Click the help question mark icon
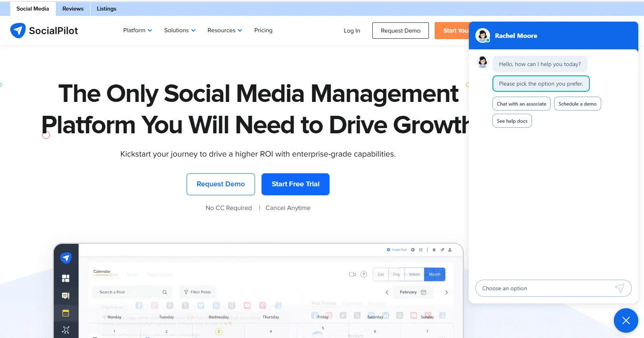The width and height of the screenshot is (644, 338). click(364, 274)
